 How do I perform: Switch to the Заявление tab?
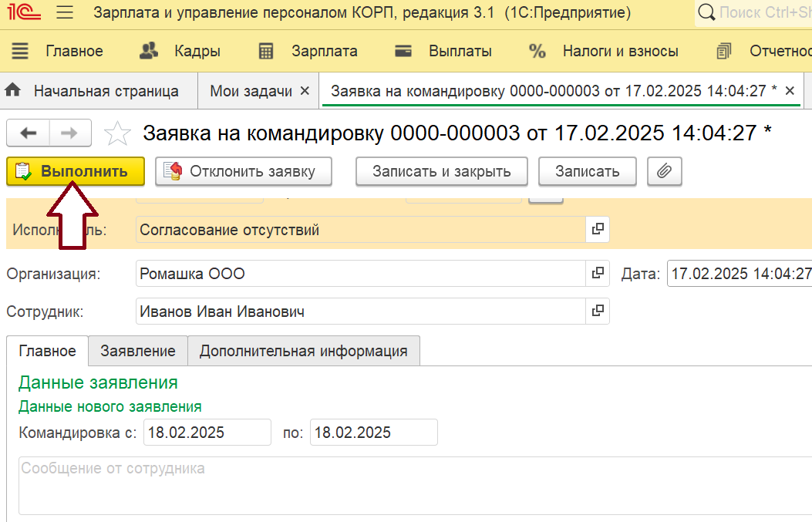[x=138, y=351]
